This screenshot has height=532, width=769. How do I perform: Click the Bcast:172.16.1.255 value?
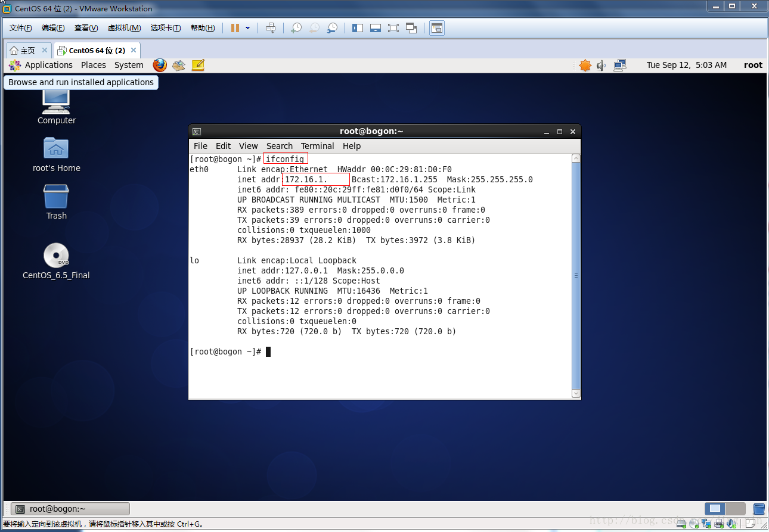395,179
